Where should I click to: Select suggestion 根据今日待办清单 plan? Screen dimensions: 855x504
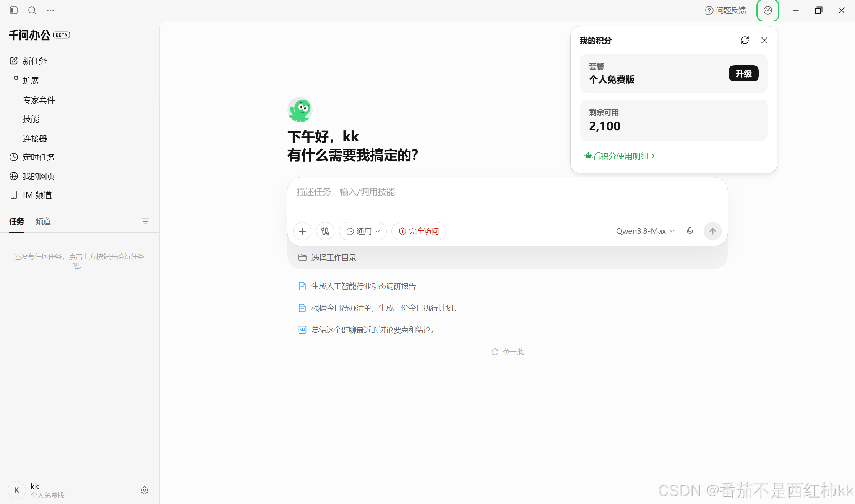point(379,308)
